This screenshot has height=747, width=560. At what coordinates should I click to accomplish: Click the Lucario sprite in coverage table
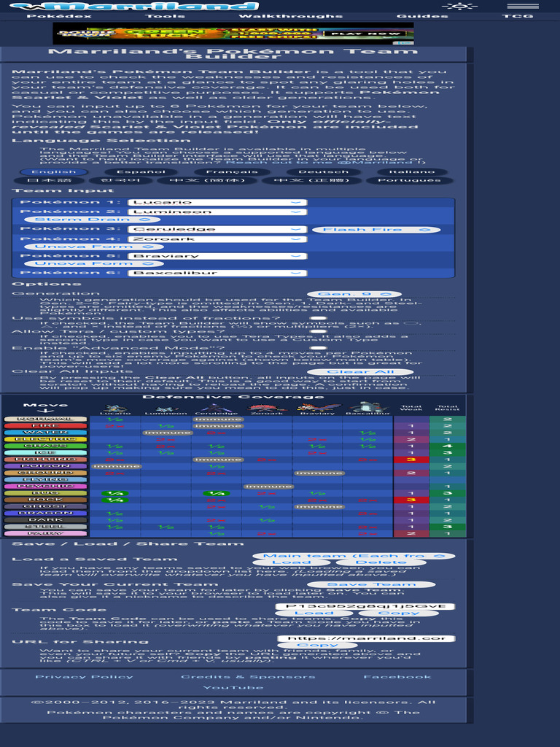tap(115, 408)
